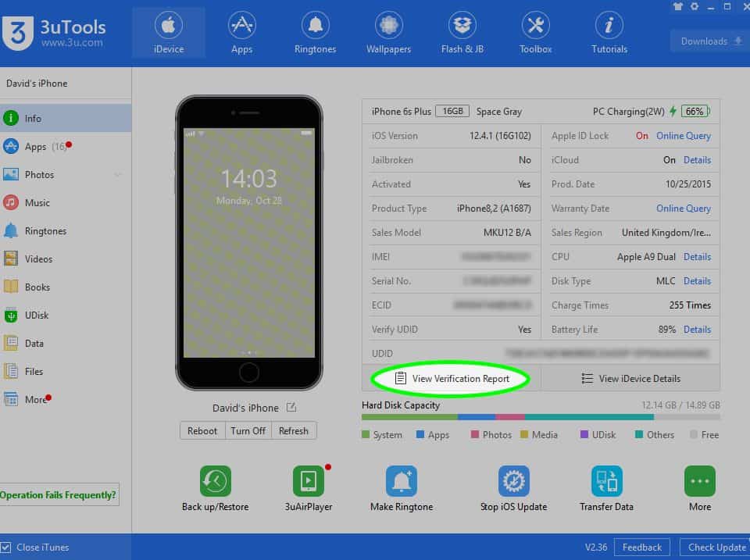The image size is (750, 560).
Task: Click the System legend color swatch
Action: click(366, 435)
